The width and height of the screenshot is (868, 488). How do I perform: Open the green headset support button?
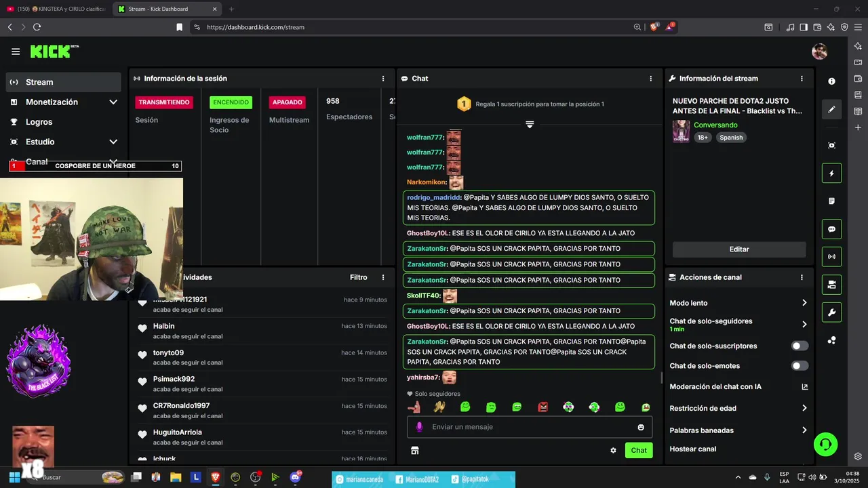826,445
